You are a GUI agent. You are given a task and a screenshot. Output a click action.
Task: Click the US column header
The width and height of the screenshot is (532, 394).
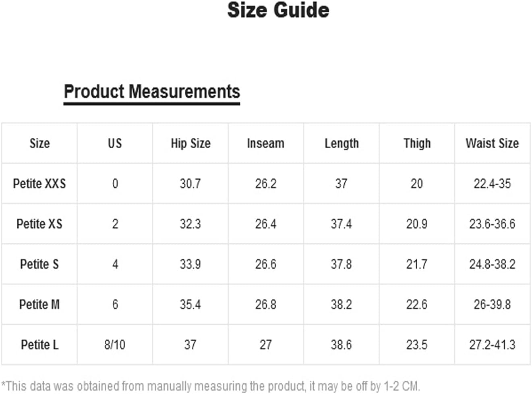115,143
